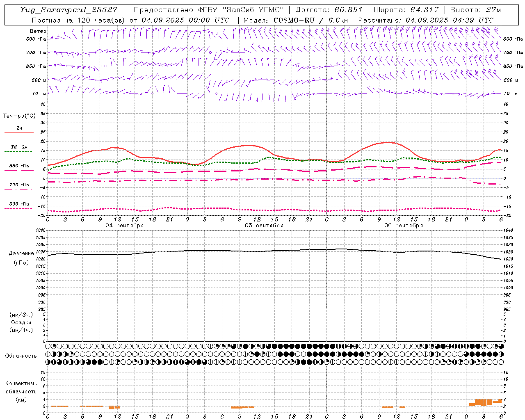This screenshot has height=420, width=525.
Task: Click the 05 сентября date label
Action: coord(264,226)
